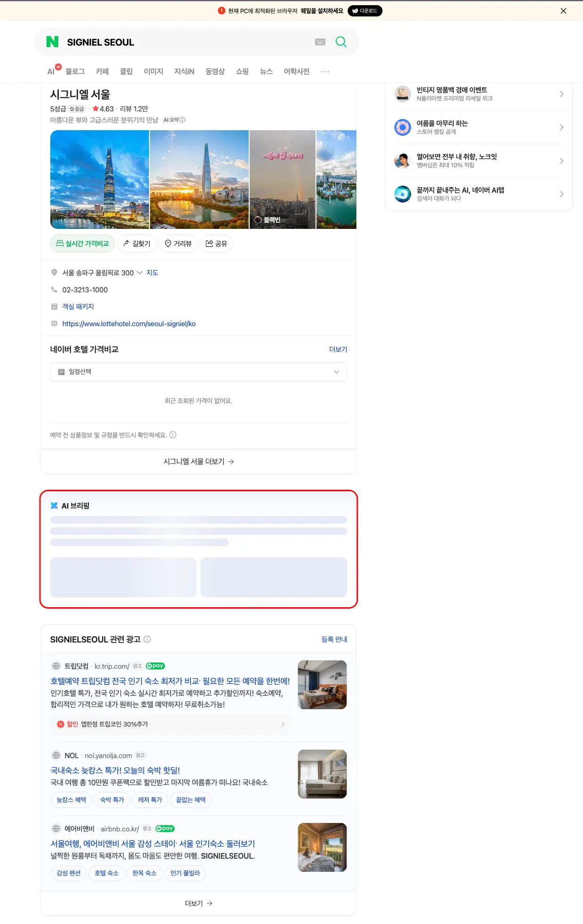Expand the 노크잇 row arrow
583x924 pixels.
tap(561, 161)
